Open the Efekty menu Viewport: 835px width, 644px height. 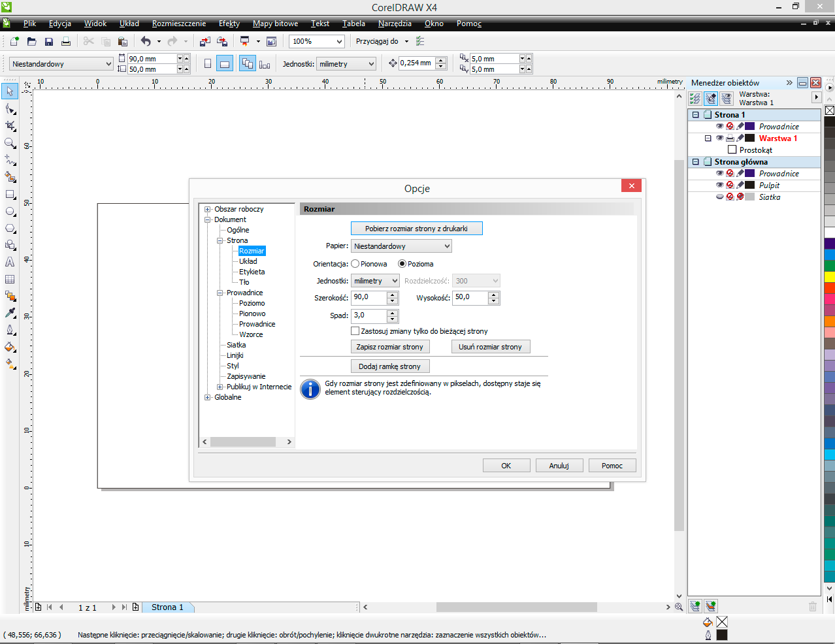click(229, 24)
